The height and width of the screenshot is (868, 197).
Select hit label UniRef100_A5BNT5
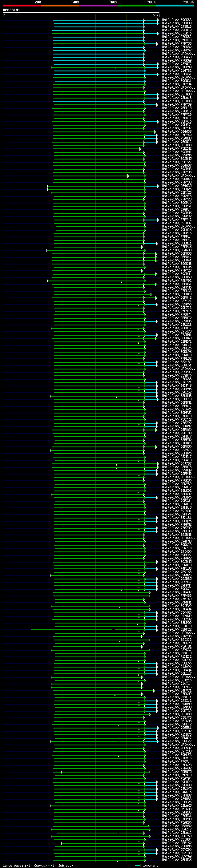[x=177, y=772]
